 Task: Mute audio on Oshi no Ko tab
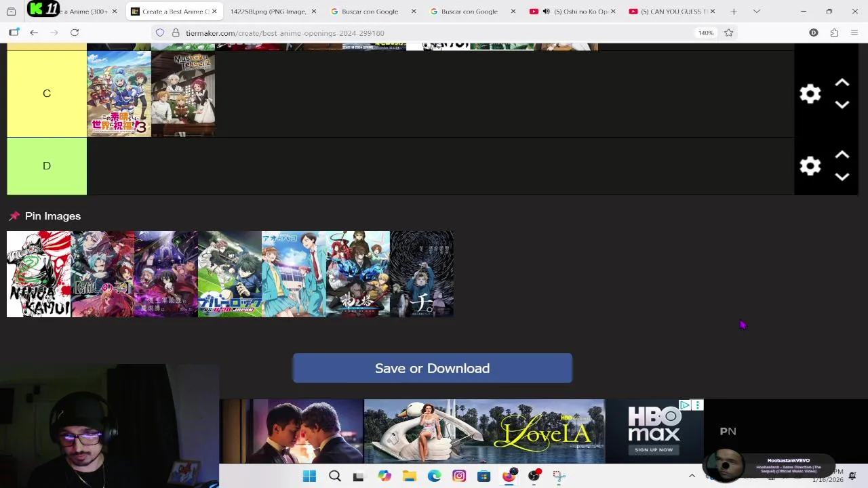click(546, 12)
